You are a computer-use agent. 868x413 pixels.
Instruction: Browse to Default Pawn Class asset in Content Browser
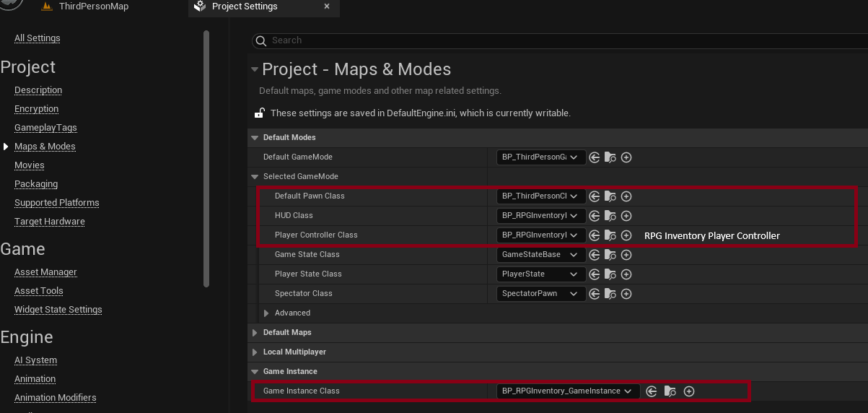610,196
